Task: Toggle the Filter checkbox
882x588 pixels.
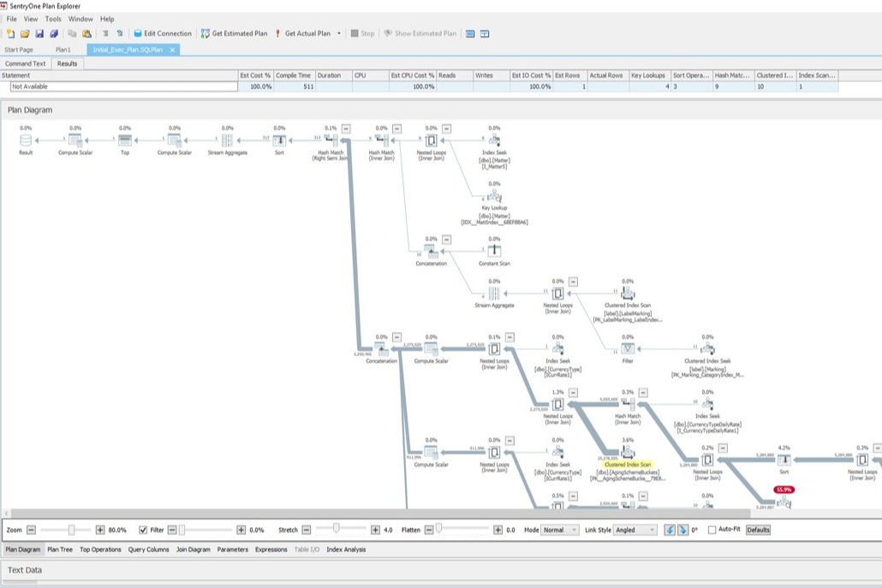Action: click(142, 530)
